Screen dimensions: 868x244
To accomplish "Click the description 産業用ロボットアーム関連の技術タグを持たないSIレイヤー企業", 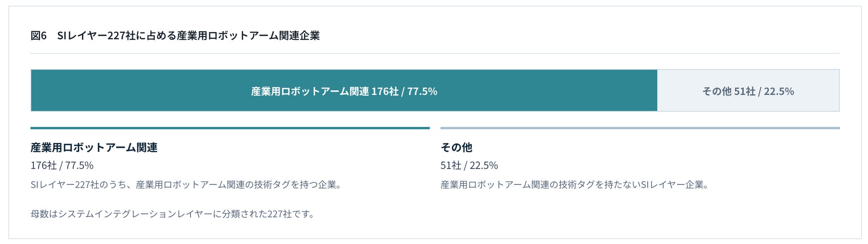I will [x=575, y=184].
